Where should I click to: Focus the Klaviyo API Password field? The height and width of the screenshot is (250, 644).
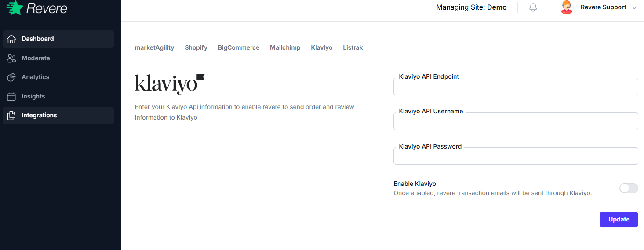coord(516,156)
